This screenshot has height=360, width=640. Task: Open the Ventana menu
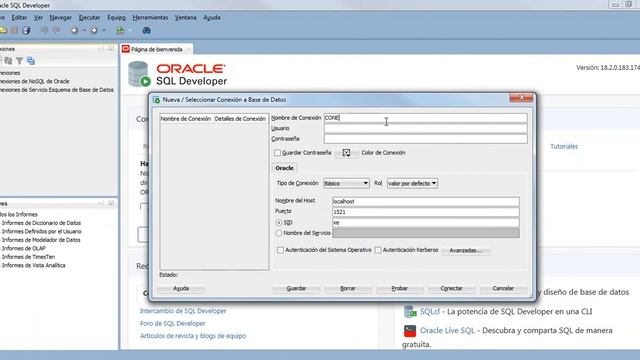coord(185,18)
